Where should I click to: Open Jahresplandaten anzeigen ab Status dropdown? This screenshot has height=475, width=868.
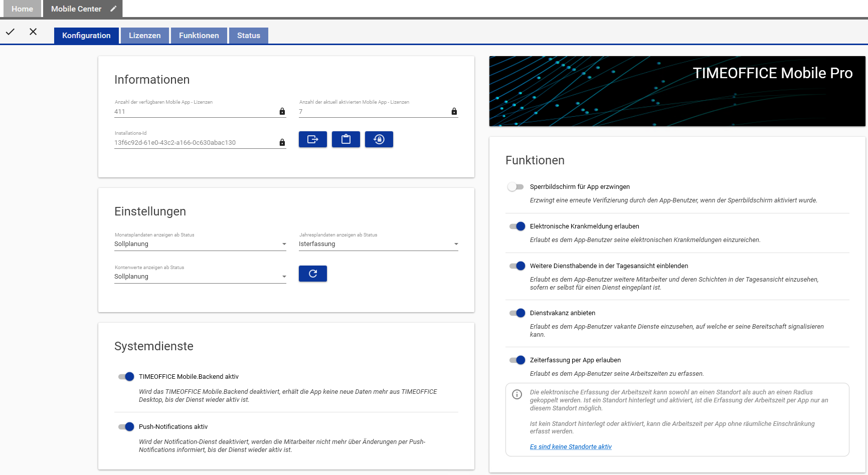[x=379, y=244]
